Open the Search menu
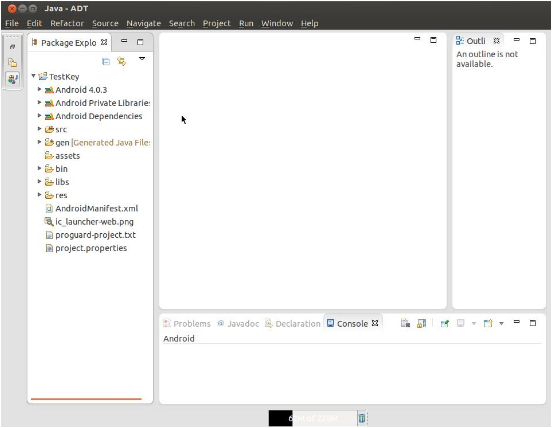 point(182,23)
